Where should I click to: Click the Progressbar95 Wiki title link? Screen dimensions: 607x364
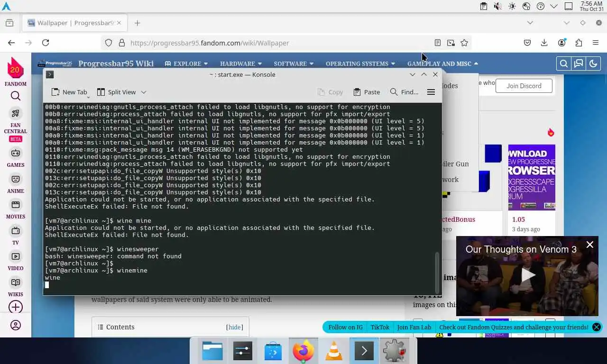116,64
